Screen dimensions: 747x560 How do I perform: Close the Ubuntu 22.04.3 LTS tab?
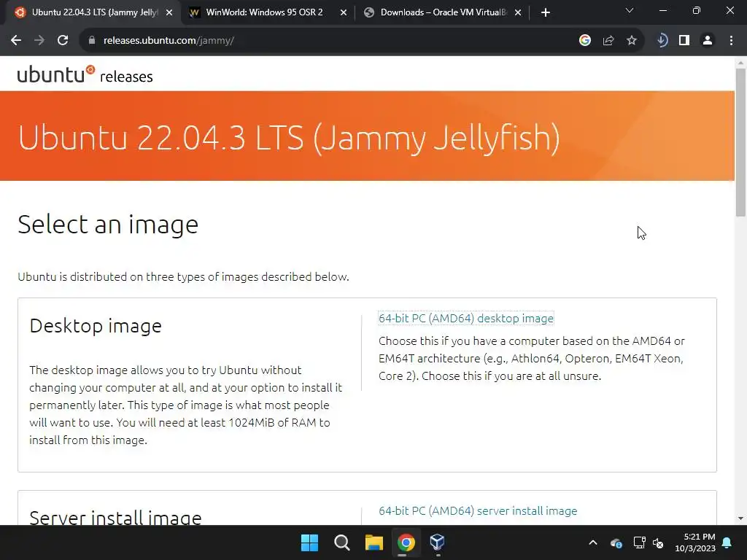click(x=169, y=12)
